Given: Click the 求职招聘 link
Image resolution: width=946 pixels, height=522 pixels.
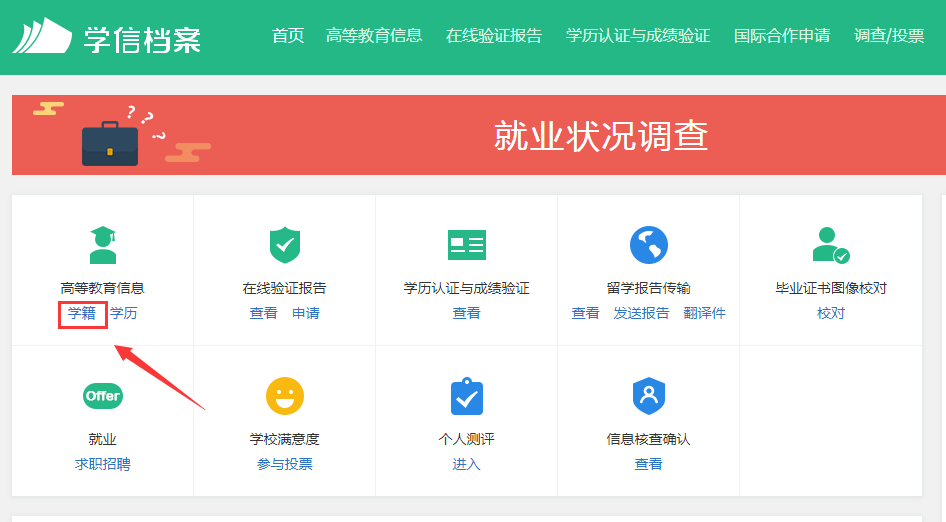Looking at the screenshot, I should [103, 464].
